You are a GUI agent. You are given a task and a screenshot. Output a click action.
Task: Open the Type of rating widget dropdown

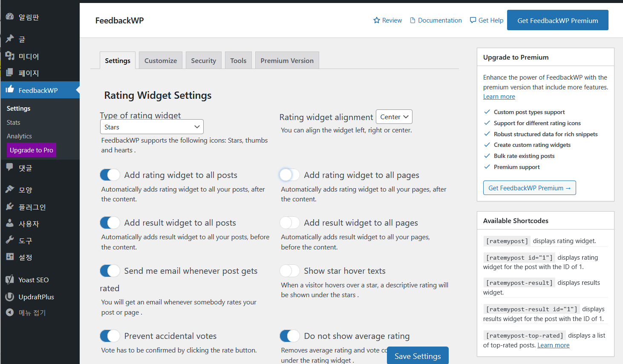pyautogui.click(x=152, y=127)
